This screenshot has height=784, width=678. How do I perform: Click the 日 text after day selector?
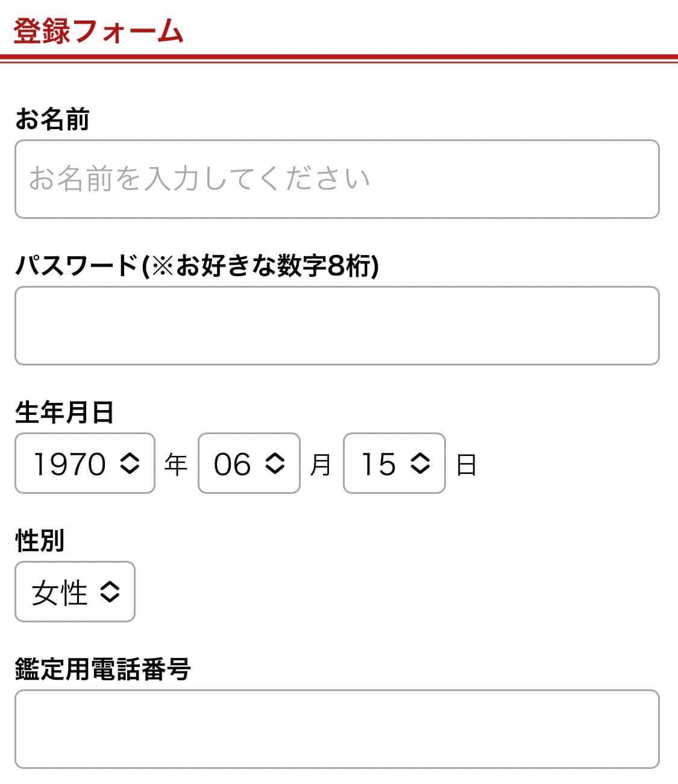(x=466, y=464)
